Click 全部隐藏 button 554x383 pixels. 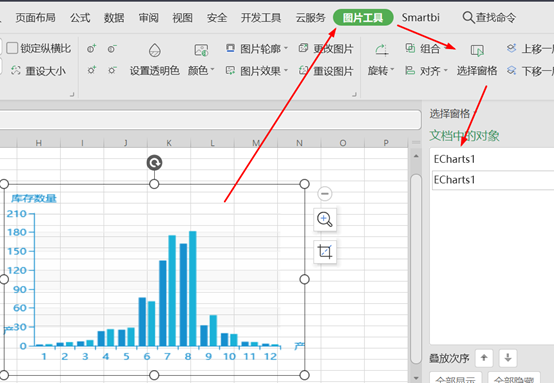[514, 378]
